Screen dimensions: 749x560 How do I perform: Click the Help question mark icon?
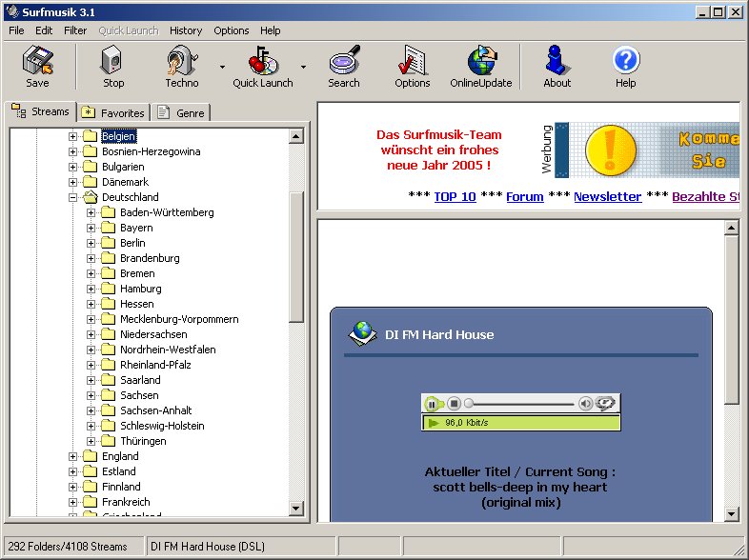coord(626,60)
